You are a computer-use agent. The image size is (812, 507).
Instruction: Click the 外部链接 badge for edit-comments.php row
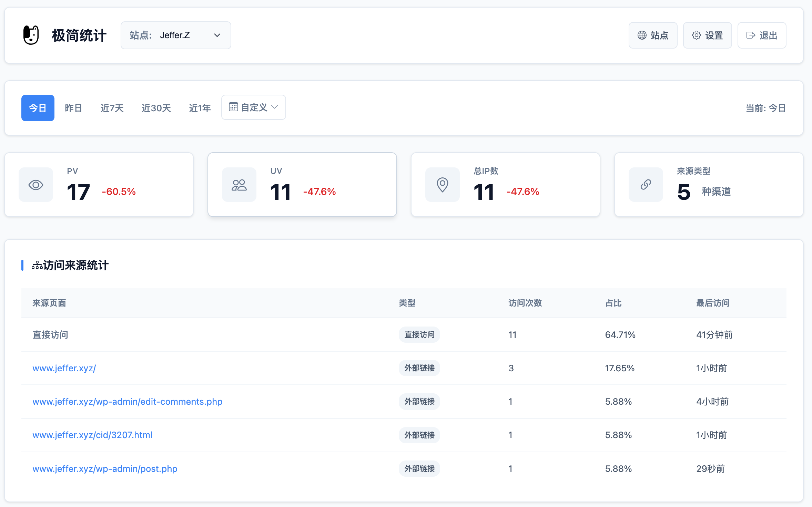click(x=419, y=401)
